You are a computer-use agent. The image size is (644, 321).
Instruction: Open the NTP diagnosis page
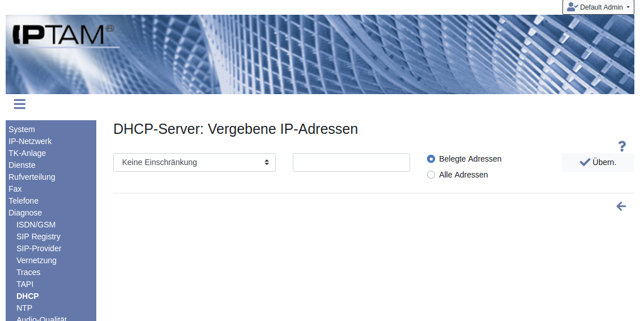click(24, 308)
